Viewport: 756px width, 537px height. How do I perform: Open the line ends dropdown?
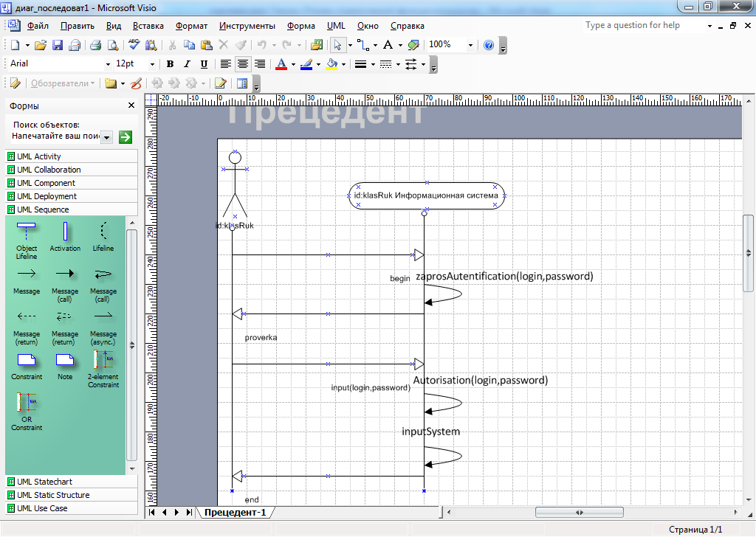pos(423,64)
